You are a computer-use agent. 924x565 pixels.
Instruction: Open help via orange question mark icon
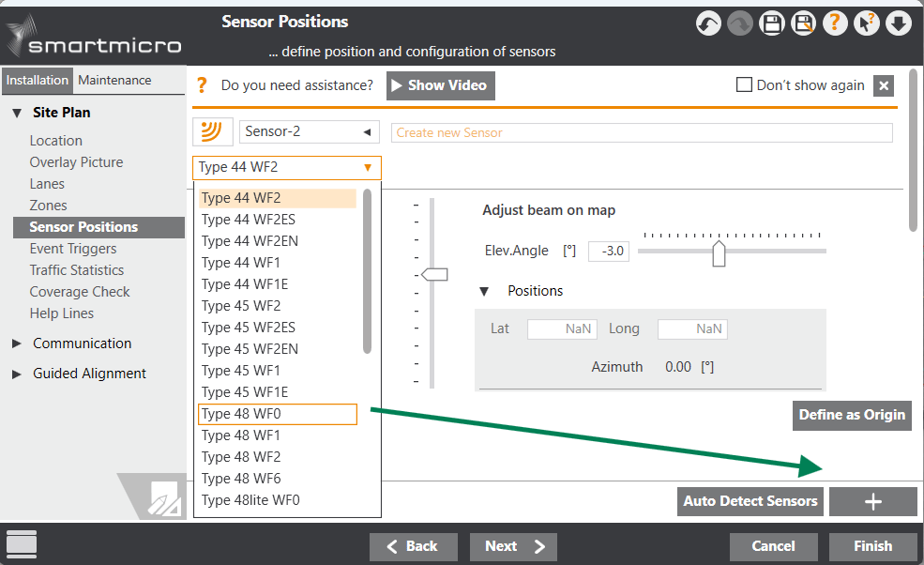[x=835, y=24]
